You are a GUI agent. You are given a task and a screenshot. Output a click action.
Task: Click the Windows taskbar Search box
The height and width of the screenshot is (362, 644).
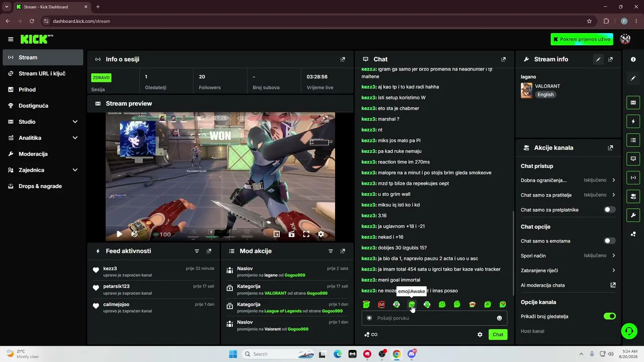tap(279, 354)
